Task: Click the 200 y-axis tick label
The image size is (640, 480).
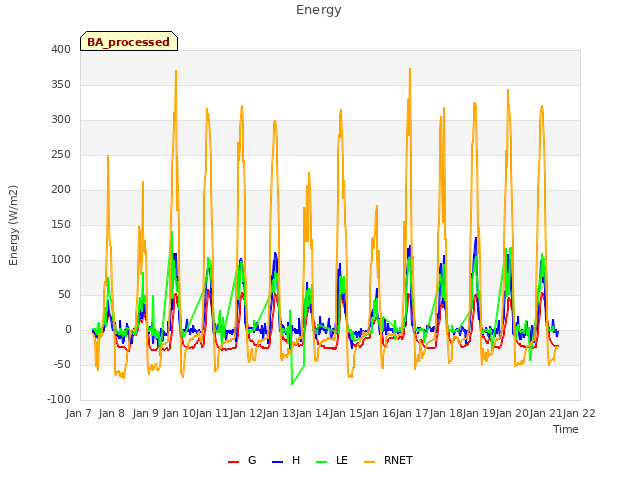Action: point(61,189)
